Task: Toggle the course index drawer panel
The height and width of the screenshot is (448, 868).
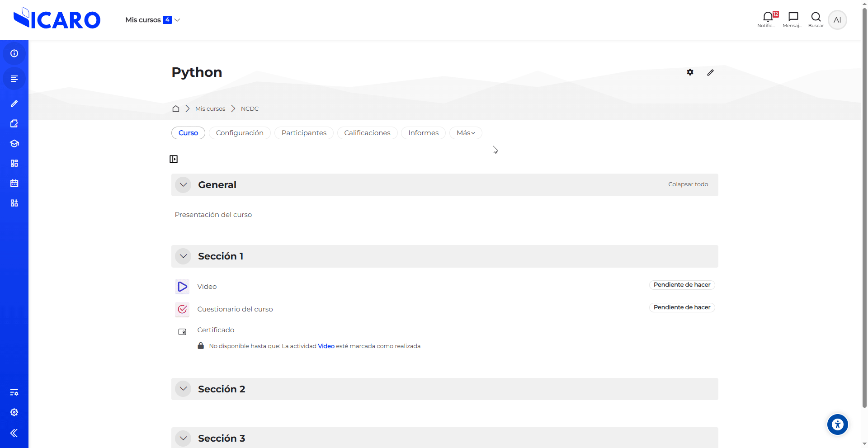Action: tap(174, 159)
